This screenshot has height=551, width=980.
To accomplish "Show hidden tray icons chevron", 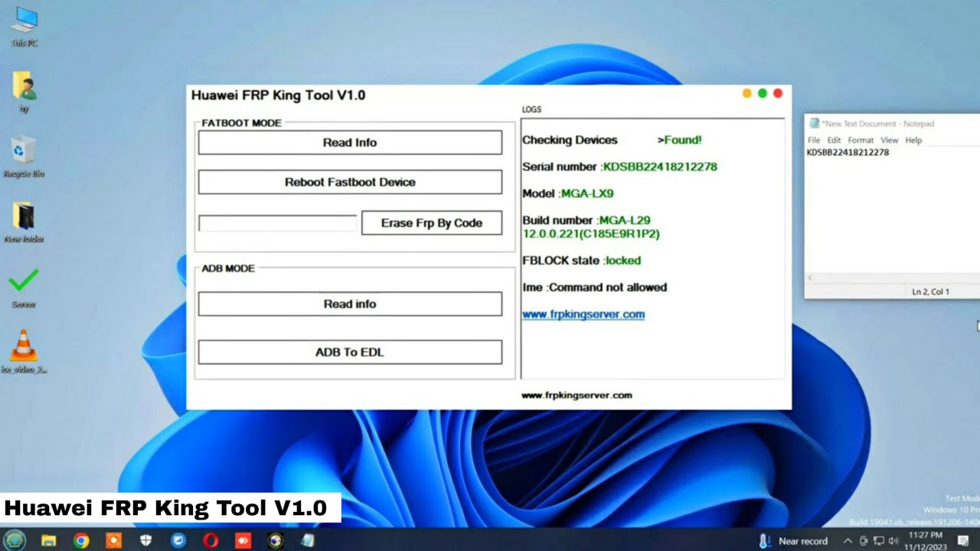I will [848, 541].
